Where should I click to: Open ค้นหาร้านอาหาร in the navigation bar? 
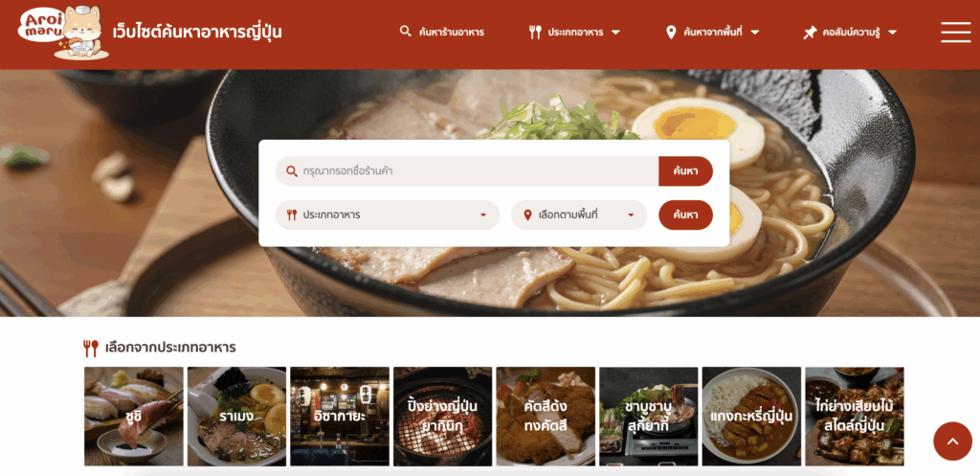(x=442, y=32)
